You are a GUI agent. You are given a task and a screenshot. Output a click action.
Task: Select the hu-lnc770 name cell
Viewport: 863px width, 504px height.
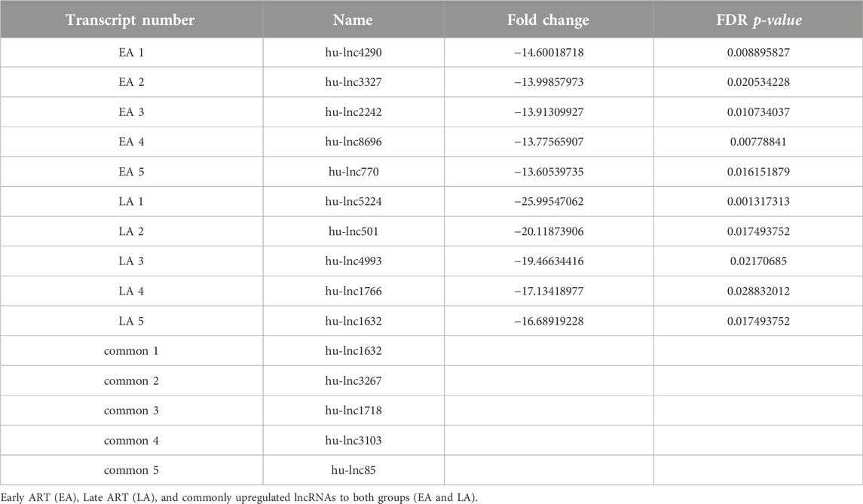pos(353,172)
